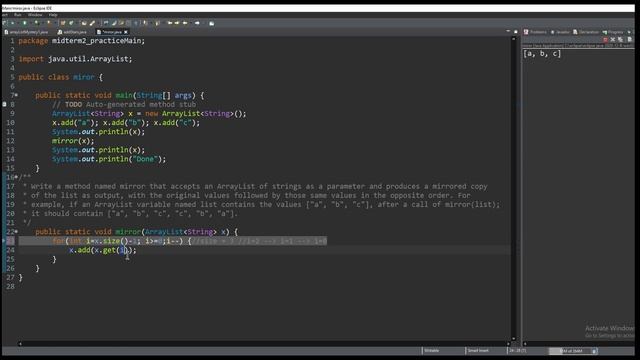Close the mirror.java tab
The width and height of the screenshot is (640, 360).
click(126, 32)
